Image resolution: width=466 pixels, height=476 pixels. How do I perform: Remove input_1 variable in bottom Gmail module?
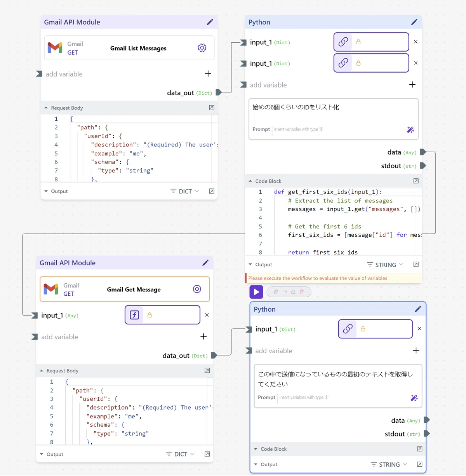pos(207,315)
